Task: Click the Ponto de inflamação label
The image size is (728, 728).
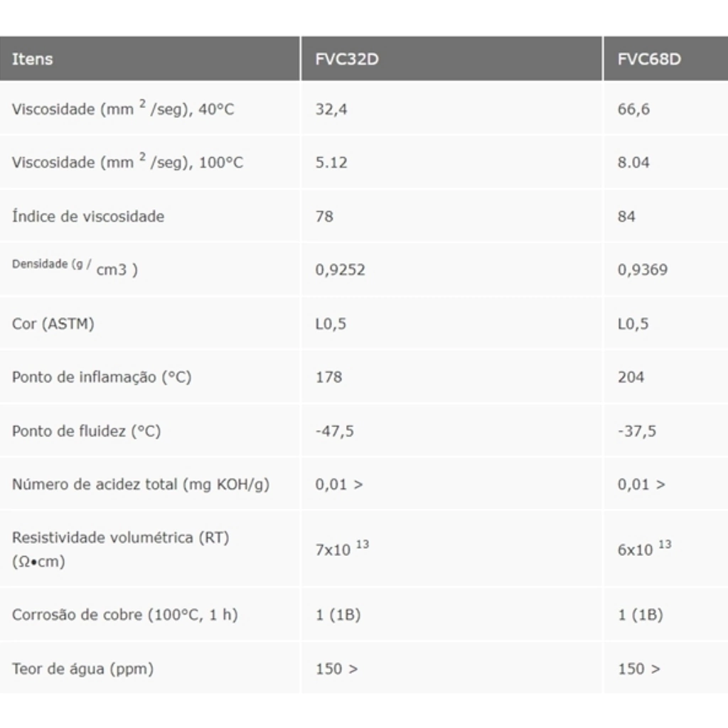Action: click(x=102, y=377)
